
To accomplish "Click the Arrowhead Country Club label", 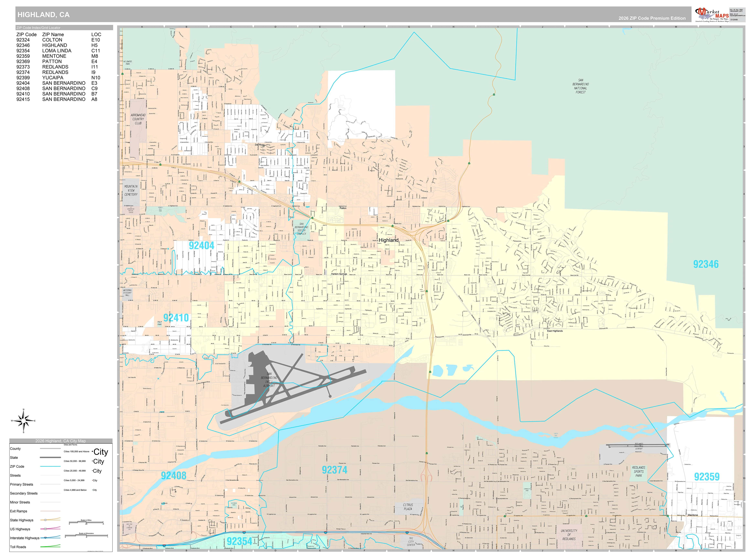I will [x=138, y=119].
